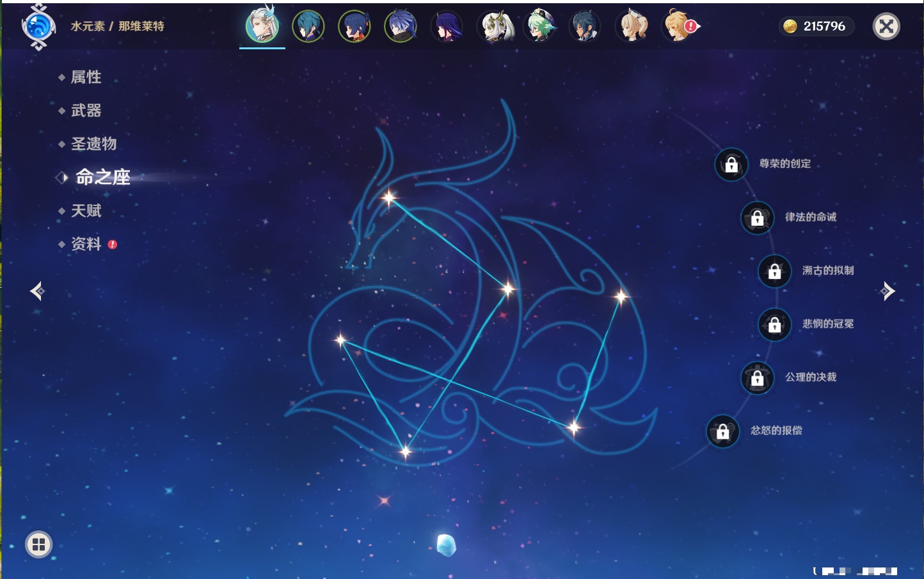Select the blonde character portrait with red alert

[678, 26]
